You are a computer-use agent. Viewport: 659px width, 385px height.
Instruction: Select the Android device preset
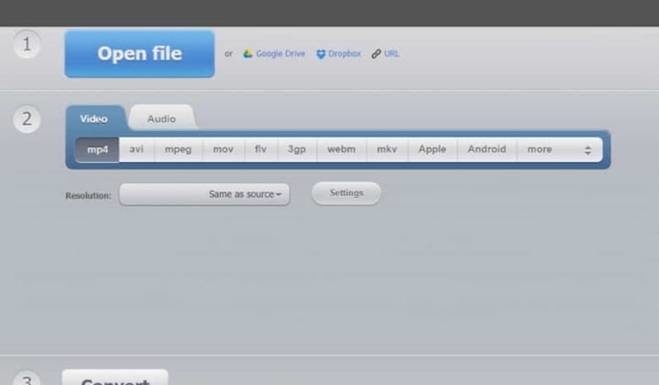[487, 149]
